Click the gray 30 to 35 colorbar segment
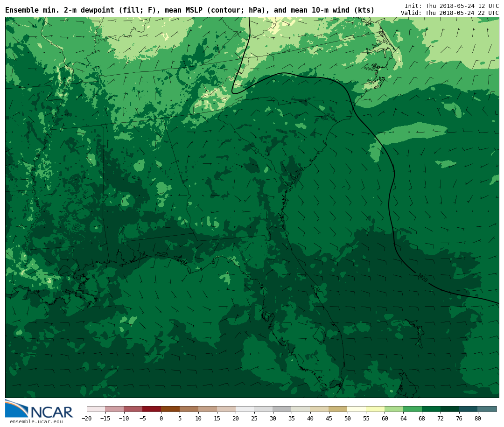 pos(282,409)
